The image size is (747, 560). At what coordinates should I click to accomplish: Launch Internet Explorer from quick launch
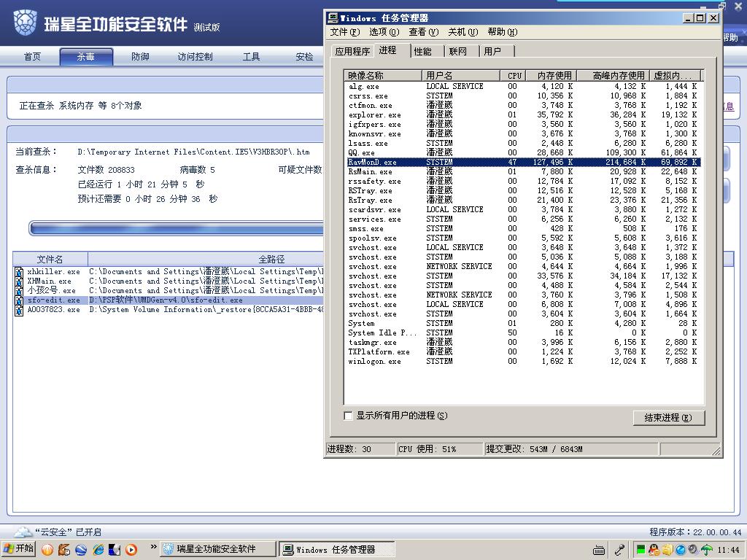click(98, 550)
